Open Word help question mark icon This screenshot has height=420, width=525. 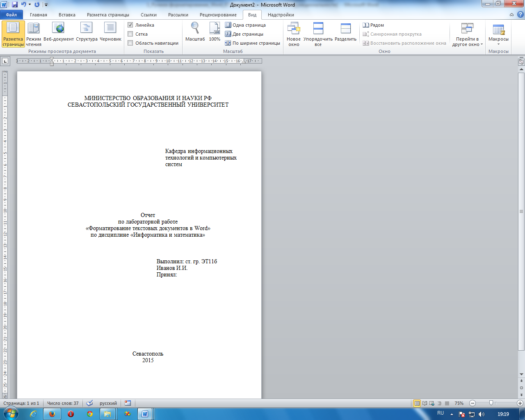click(520, 15)
